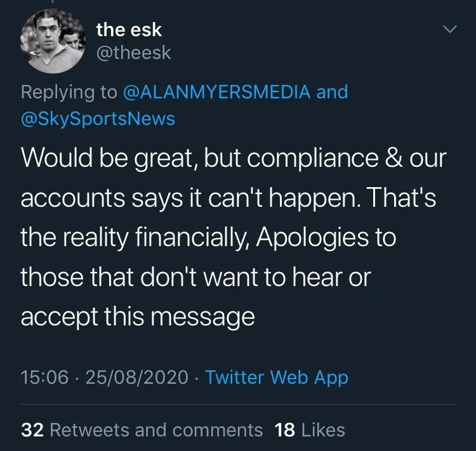Click the 25/08/2020 tweet date

click(x=136, y=377)
